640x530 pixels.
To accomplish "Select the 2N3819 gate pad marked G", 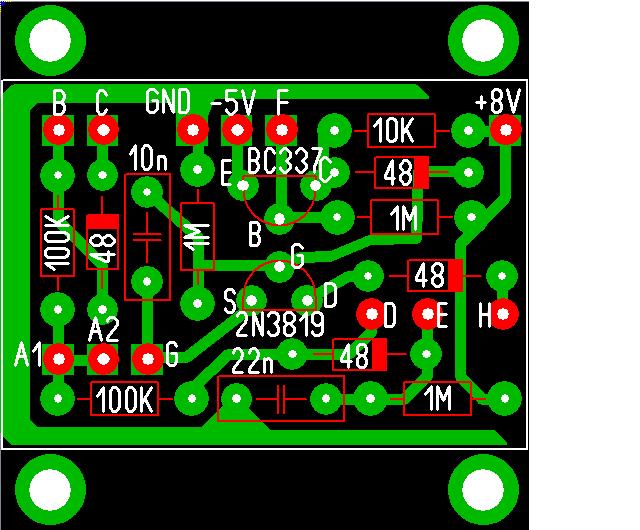I will 280,267.
